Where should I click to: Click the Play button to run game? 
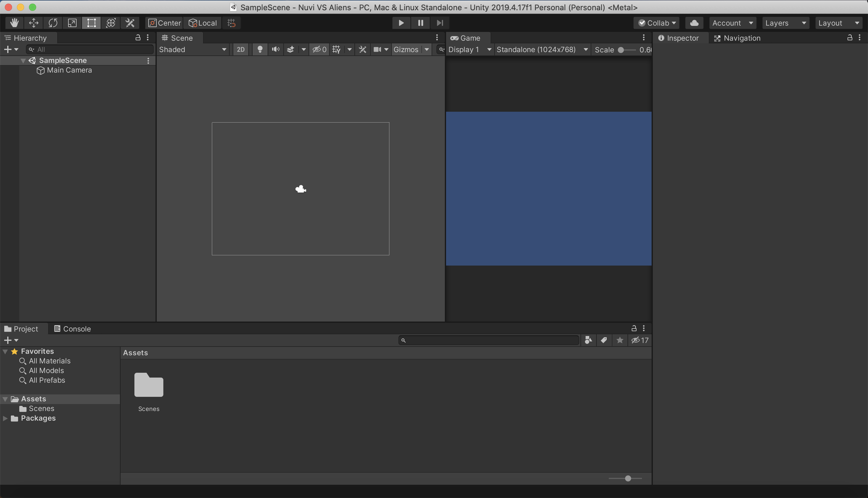click(401, 23)
